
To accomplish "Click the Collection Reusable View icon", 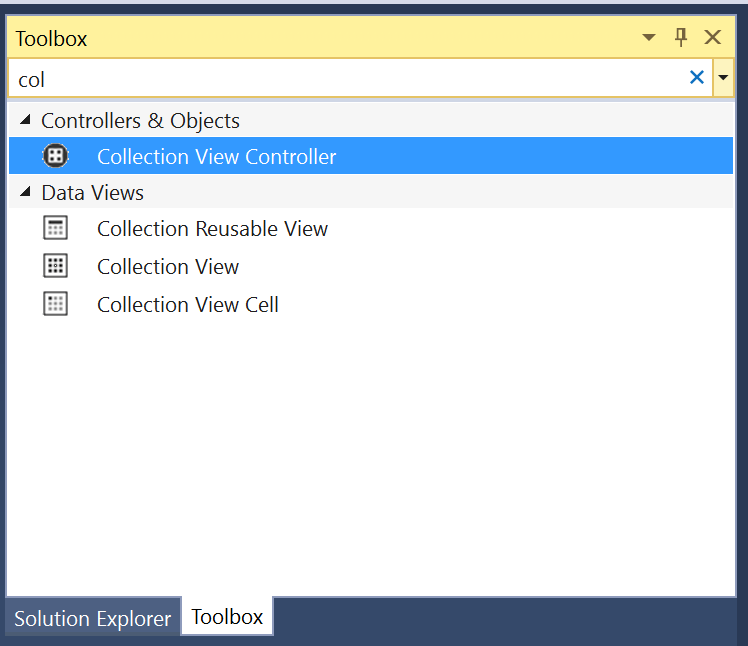I will pos(55,228).
